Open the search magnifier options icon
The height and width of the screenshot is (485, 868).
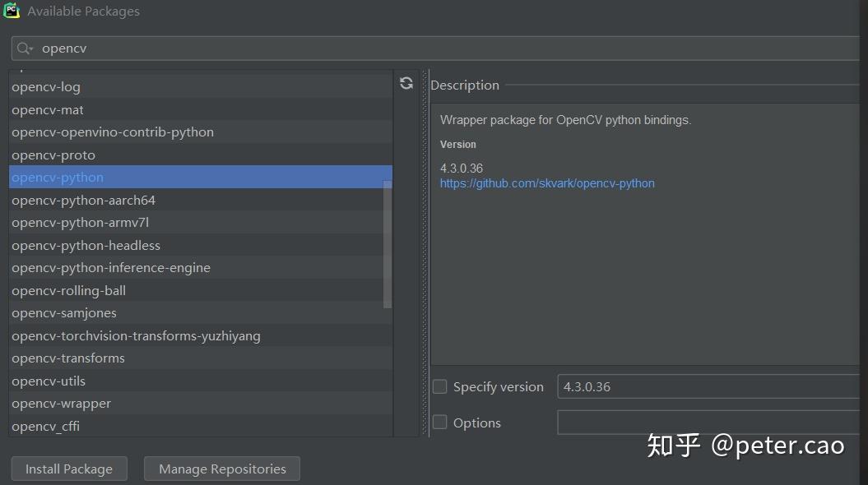25,48
